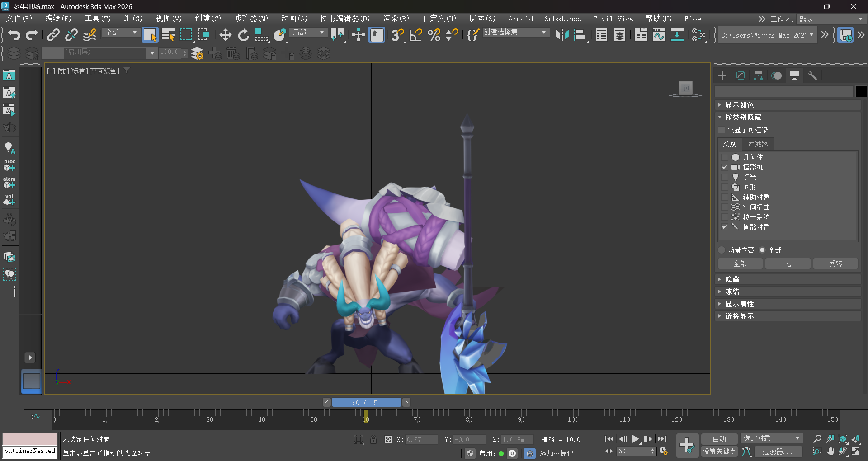Open the Curve Editor icon
This screenshot has width=868, height=461.
(x=659, y=35)
